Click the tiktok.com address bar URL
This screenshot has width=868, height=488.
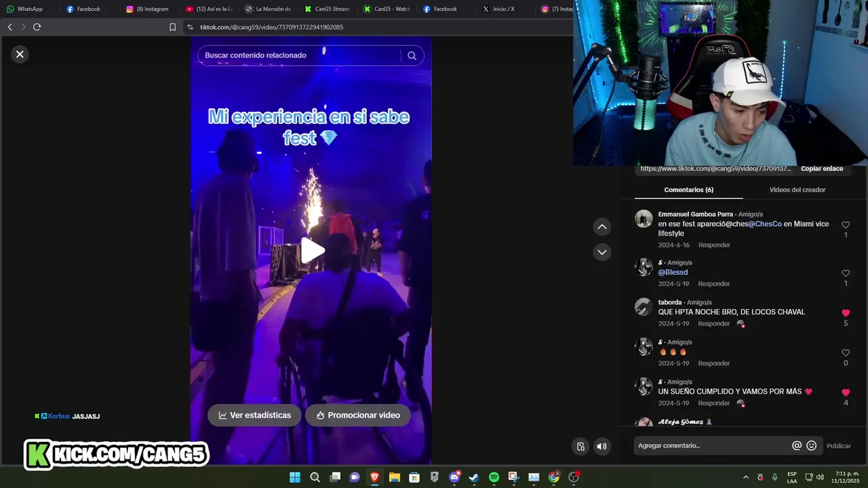coord(272,27)
